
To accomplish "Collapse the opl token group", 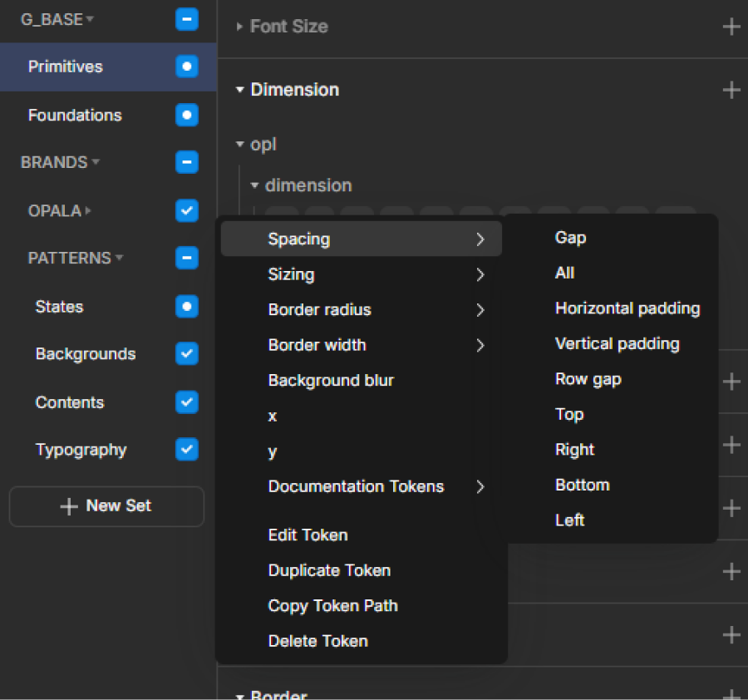I will [x=240, y=145].
